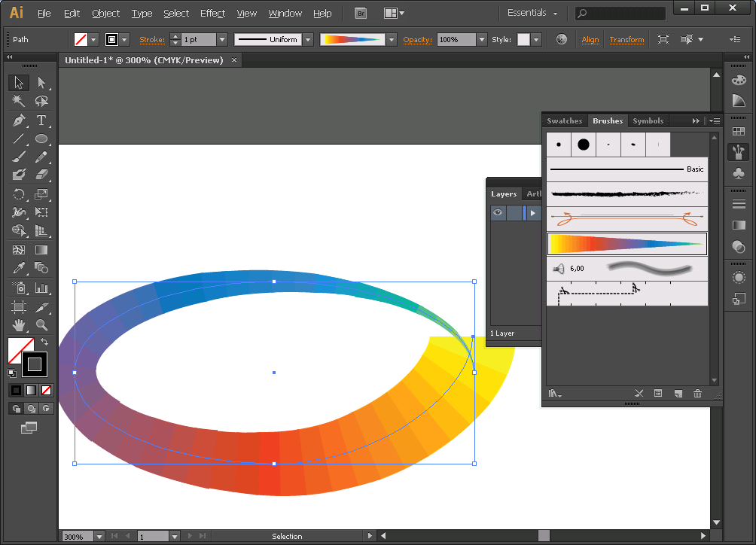
Task: Pick the Pencil tool
Action: [41, 157]
